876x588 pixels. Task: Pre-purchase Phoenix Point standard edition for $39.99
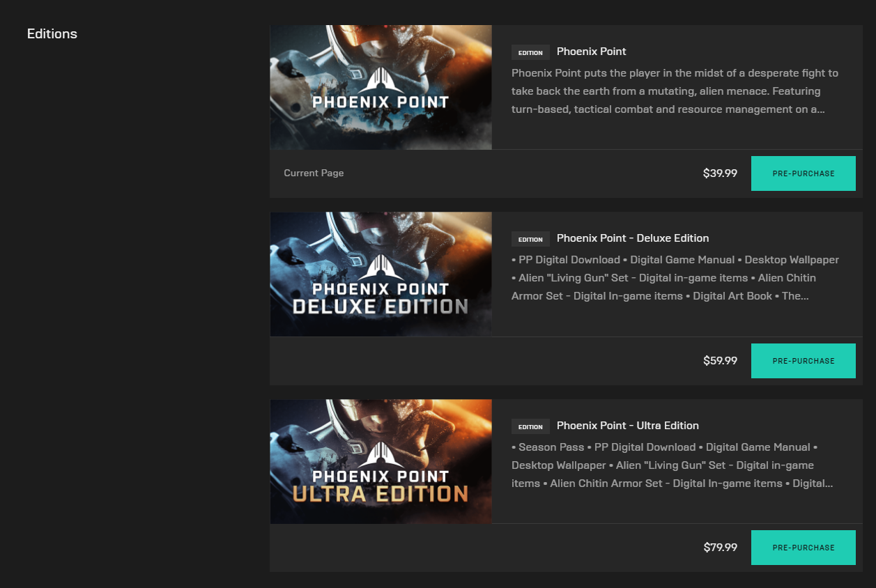click(x=803, y=173)
